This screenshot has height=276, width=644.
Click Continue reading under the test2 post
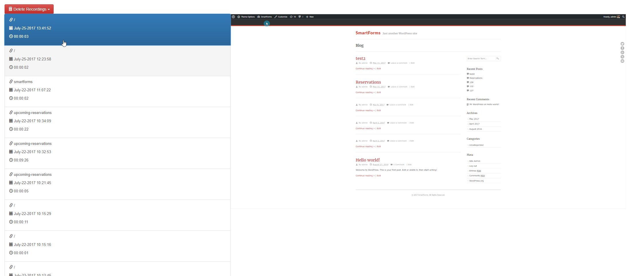(x=365, y=69)
